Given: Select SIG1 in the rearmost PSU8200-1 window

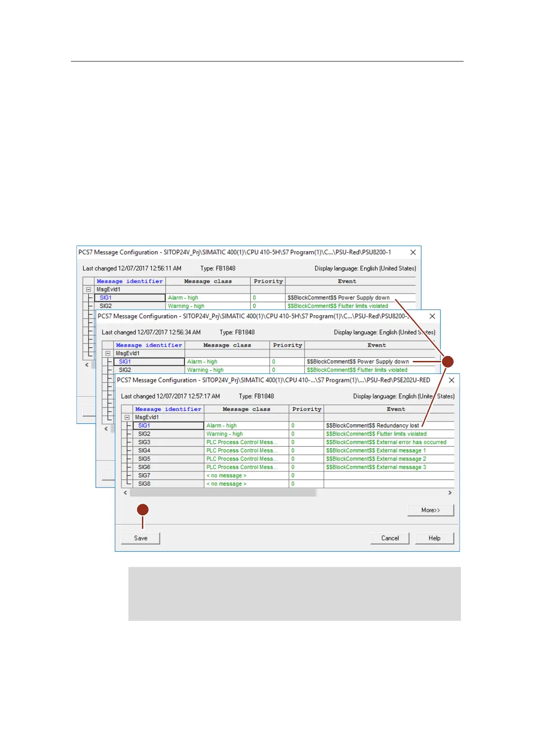Looking at the screenshot, I should click(130, 298).
